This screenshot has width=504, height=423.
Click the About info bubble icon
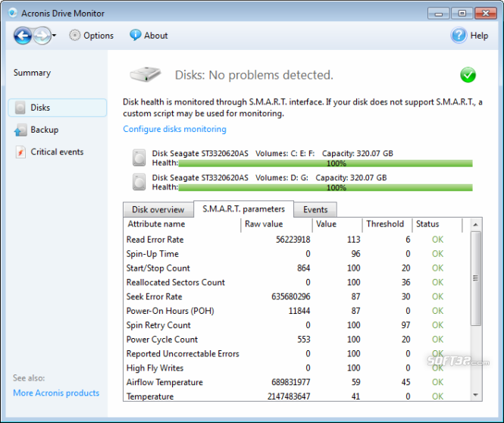pos(135,35)
